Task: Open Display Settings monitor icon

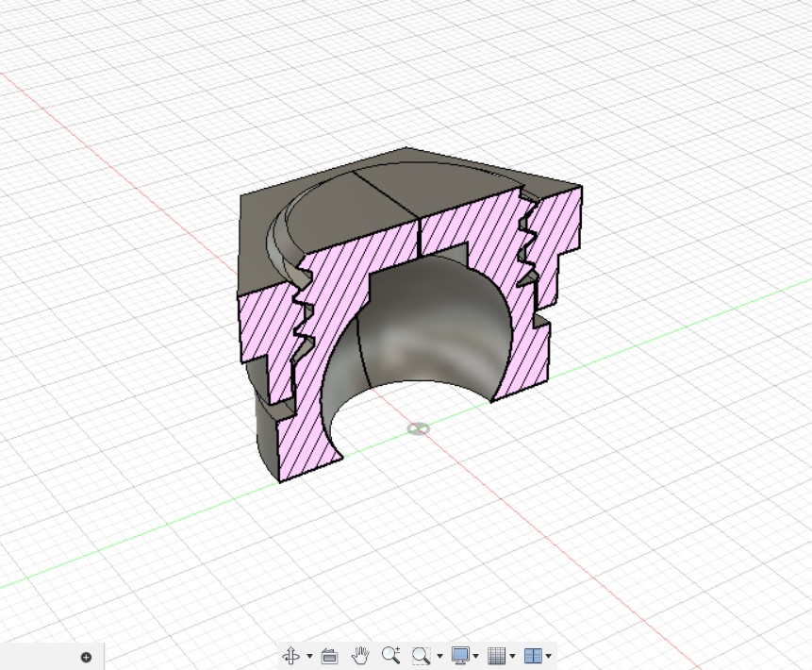Action: (x=460, y=656)
